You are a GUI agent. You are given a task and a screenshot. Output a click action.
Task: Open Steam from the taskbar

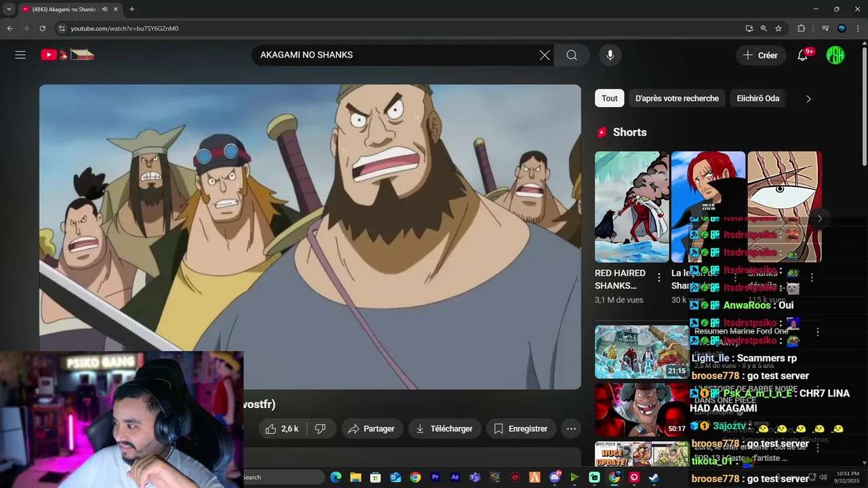[654, 477]
